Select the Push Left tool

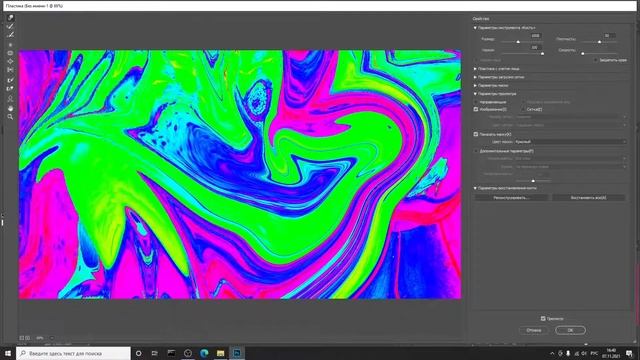10,70
